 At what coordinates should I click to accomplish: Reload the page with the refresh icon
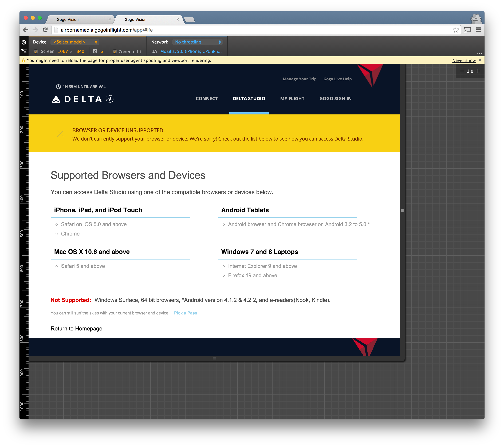point(45,30)
